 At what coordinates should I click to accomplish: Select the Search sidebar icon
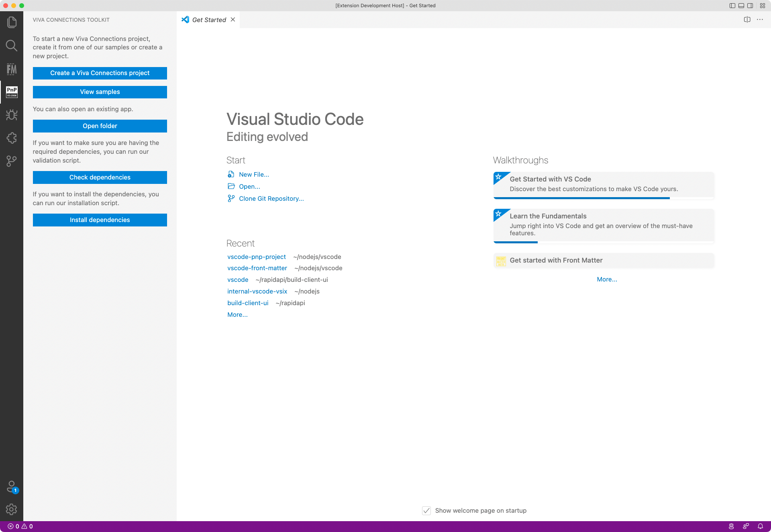point(12,46)
